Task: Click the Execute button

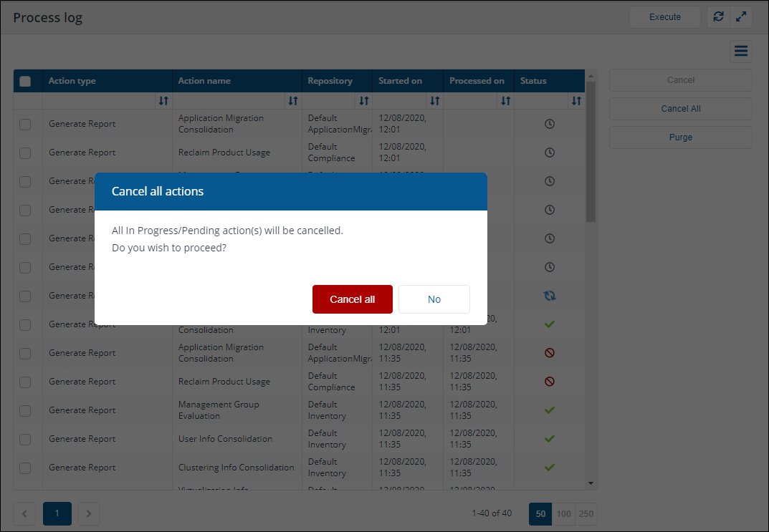Action: 664,17
